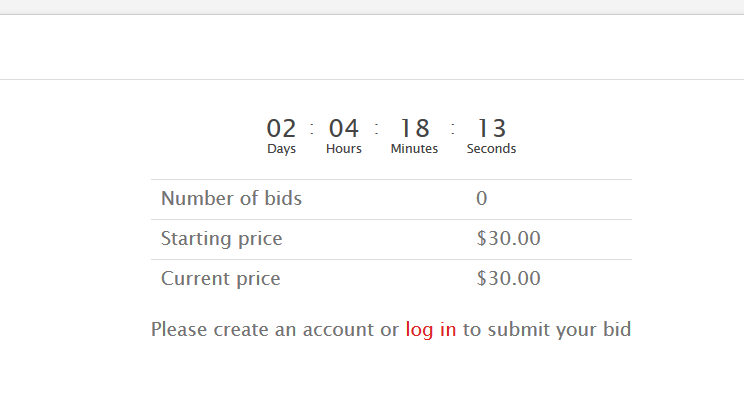The height and width of the screenshot is (402, 744).
Task: Click the colon between minutes and seconds
Action: coord(453,128)
